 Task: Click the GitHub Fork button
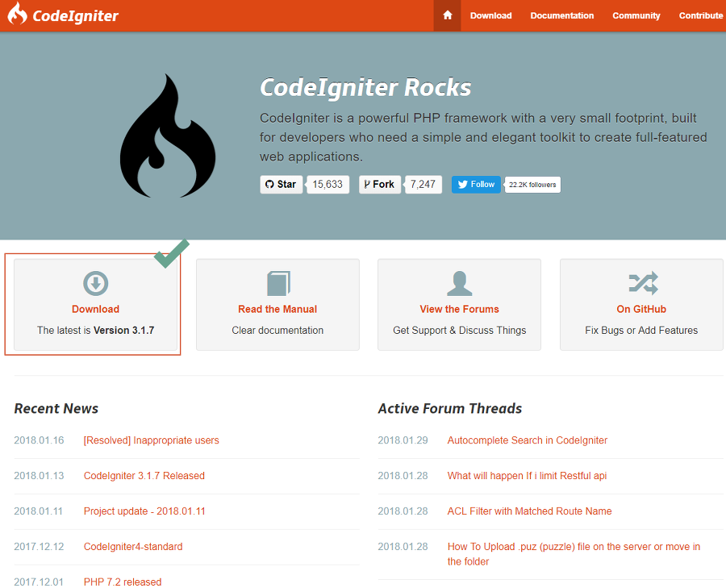point(380,184)
